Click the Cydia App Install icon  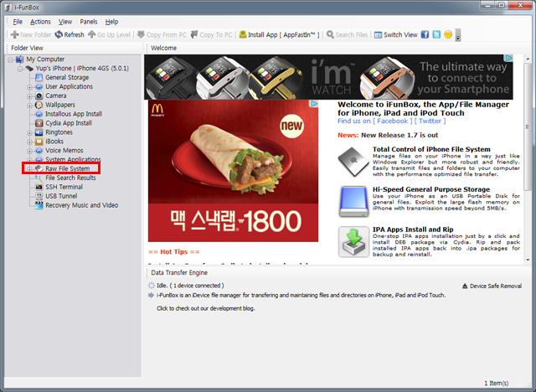point(39,123)
